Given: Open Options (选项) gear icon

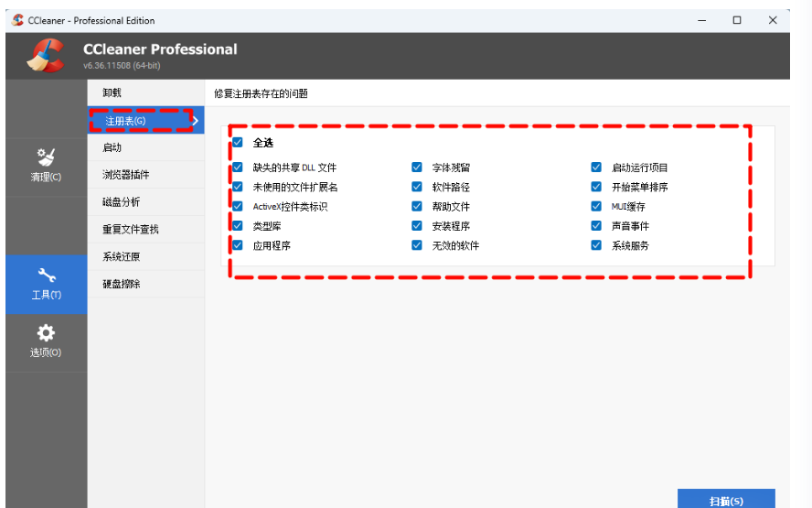Looking at the screenshot, I should [x=46, y=333].
